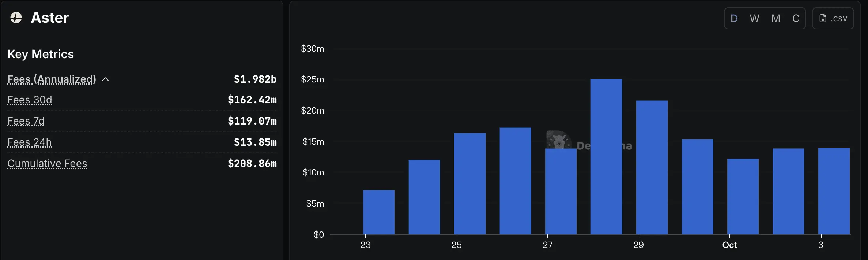Switch chart to Weekly (W) grouping
This screenshot has height=260, width=868.
tap(754, 18)
